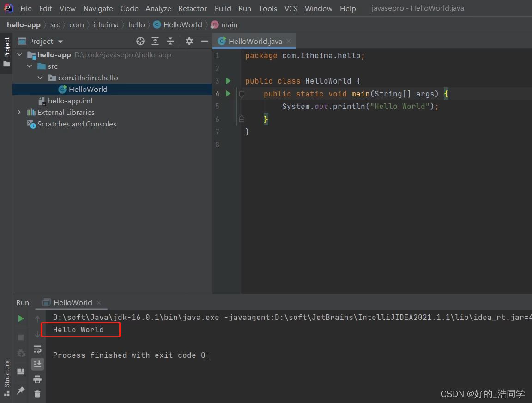Open the VCS menu
Viewport: 532px width, 403px height.
[291, 8]
